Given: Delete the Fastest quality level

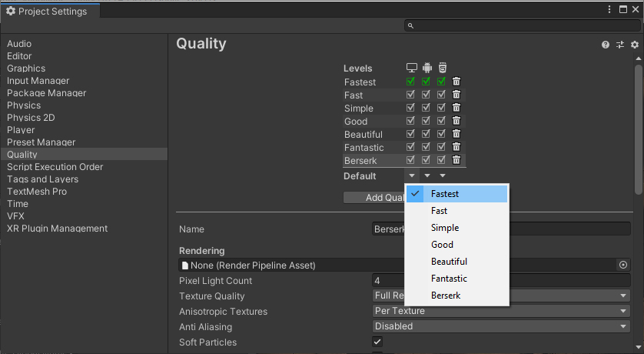Looking at the screenshot, I should (456, 82).
